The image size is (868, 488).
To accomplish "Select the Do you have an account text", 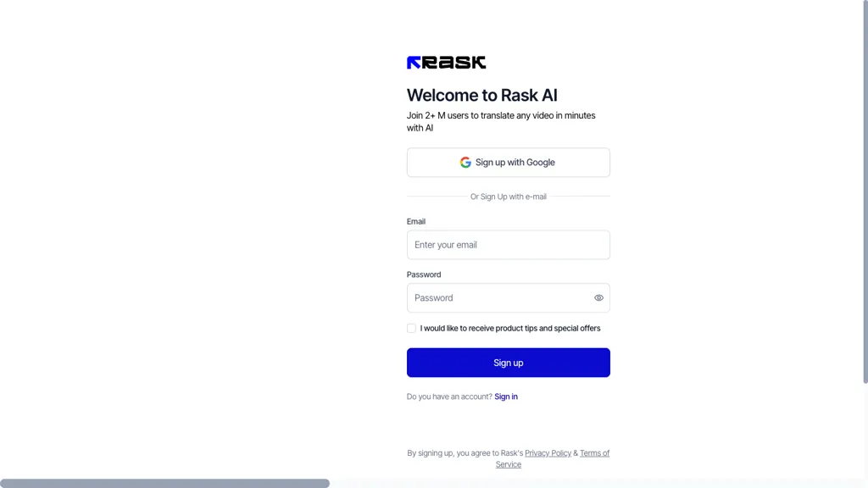I will pyautogui.click(x=448, y=396).
